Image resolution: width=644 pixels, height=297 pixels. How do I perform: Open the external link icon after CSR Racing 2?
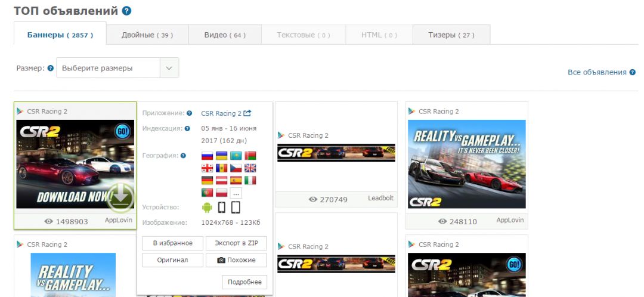click(x=247, y=113)
